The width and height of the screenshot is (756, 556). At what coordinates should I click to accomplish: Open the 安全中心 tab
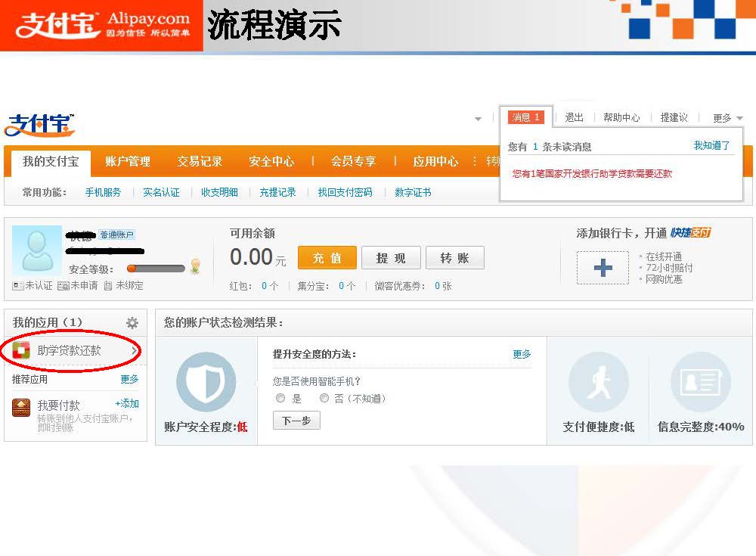tap(271, 161)
